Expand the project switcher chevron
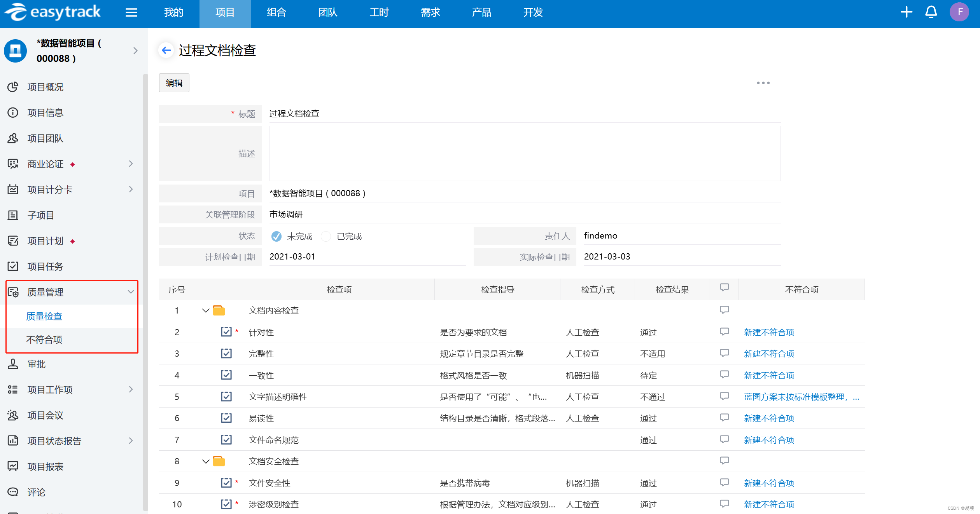 (135, 51)
